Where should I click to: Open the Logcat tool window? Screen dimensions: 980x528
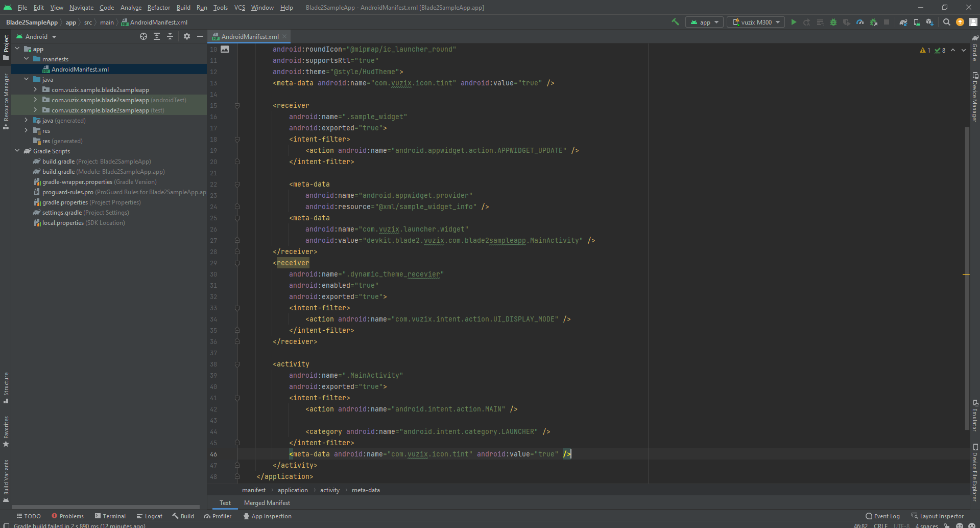pos(150,516)
